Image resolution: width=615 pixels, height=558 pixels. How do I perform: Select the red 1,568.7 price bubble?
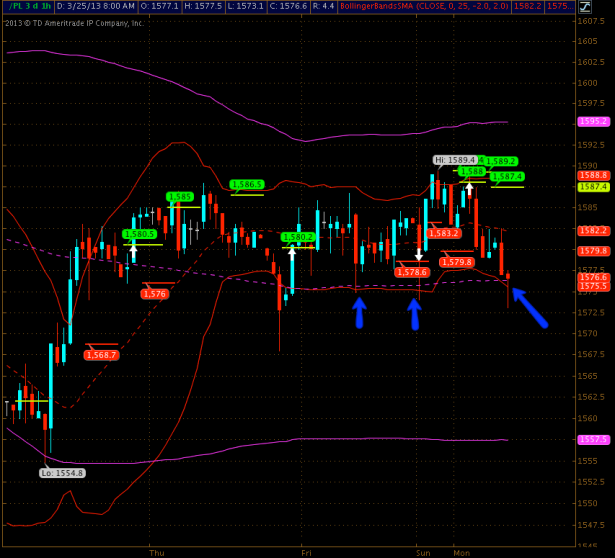point(101,355)
